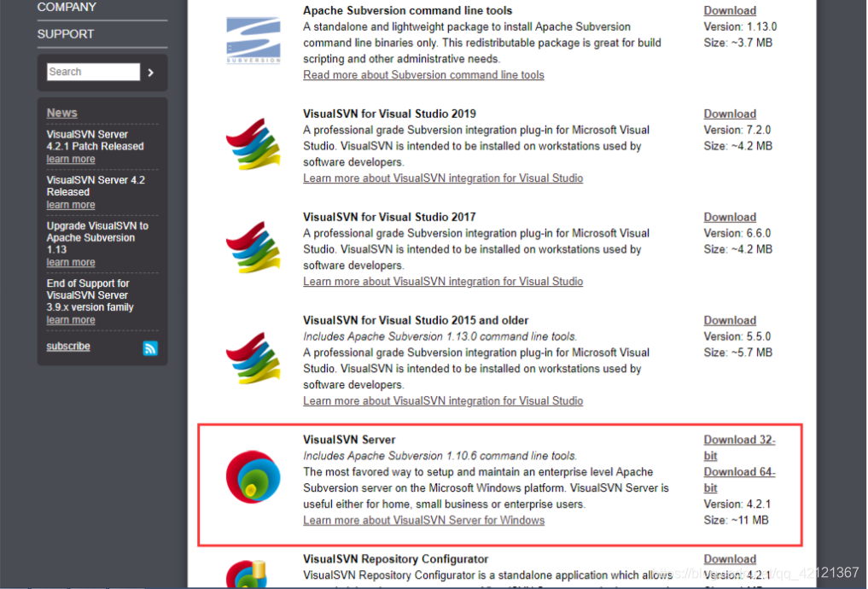
Task: Click the 'VisualSVN for Visual Studio 2019' title
Action: 389,114
